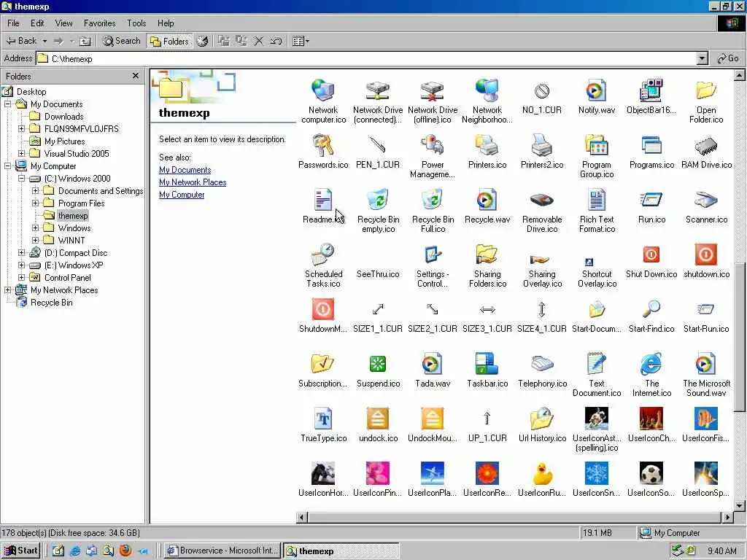Select the TrueType.ico font icon
This screenshot has width=747, height=560.
click(323, 419)
